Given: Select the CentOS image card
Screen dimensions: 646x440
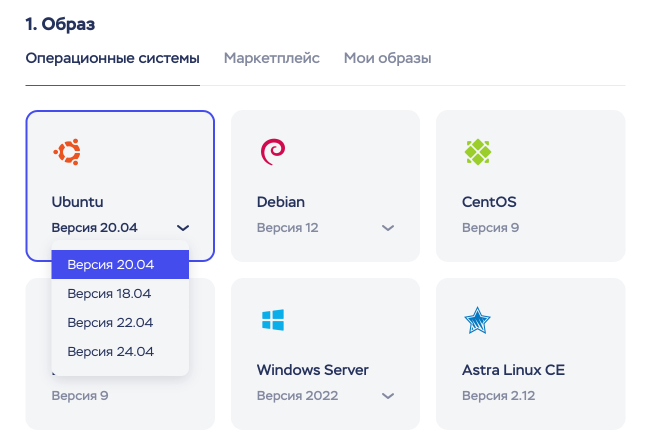Looking at the screenshot, I should coord(530,186).
